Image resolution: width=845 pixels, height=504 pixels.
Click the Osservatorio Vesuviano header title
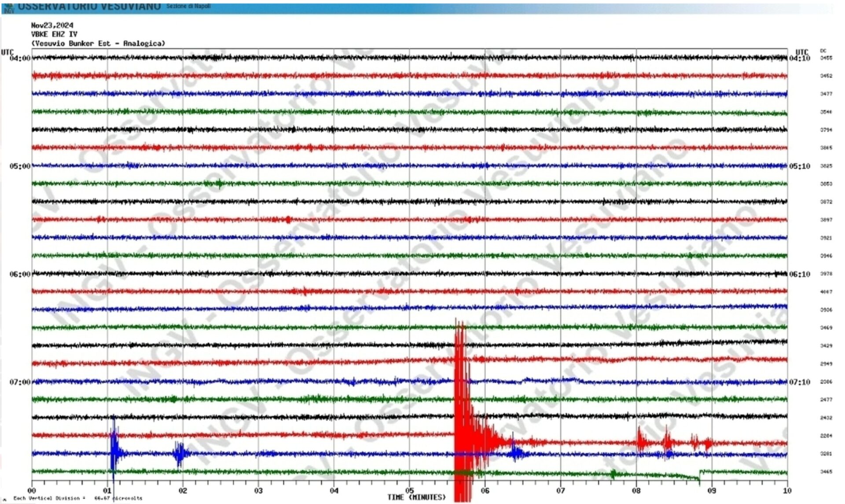click(x=89, y=7)
